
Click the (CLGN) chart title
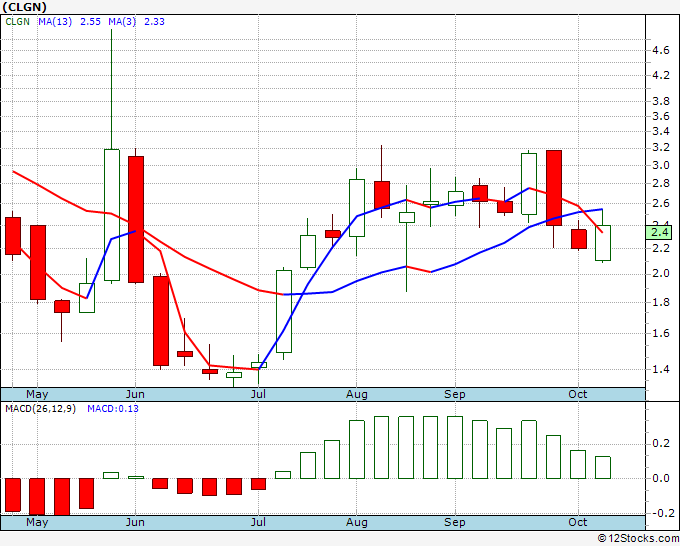click(x=24, y=7)
